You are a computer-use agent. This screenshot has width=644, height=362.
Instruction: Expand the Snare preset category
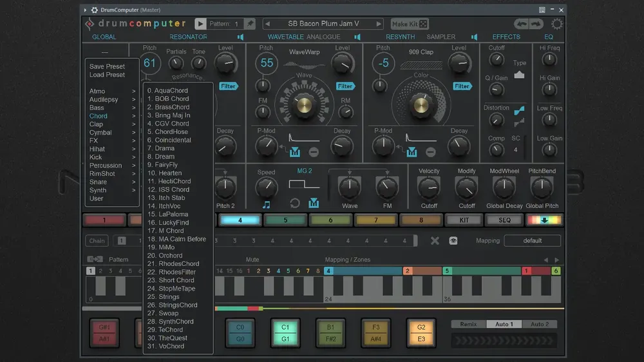tap(112, 182)
